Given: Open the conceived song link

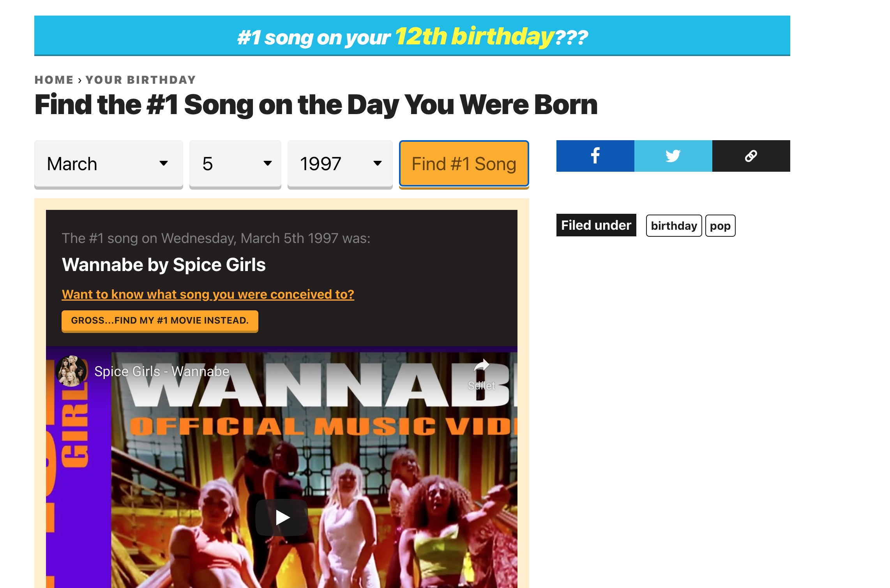Looking at the screenshot, I should [208, 294].
